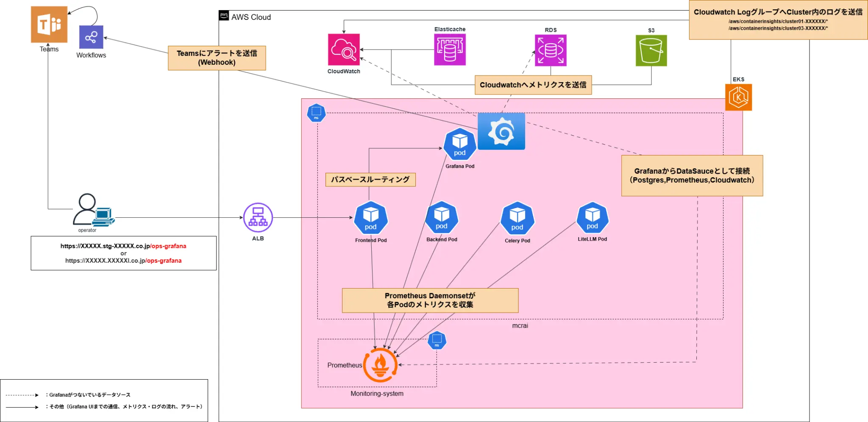Select the EKS cluster icon

(738, 97)
